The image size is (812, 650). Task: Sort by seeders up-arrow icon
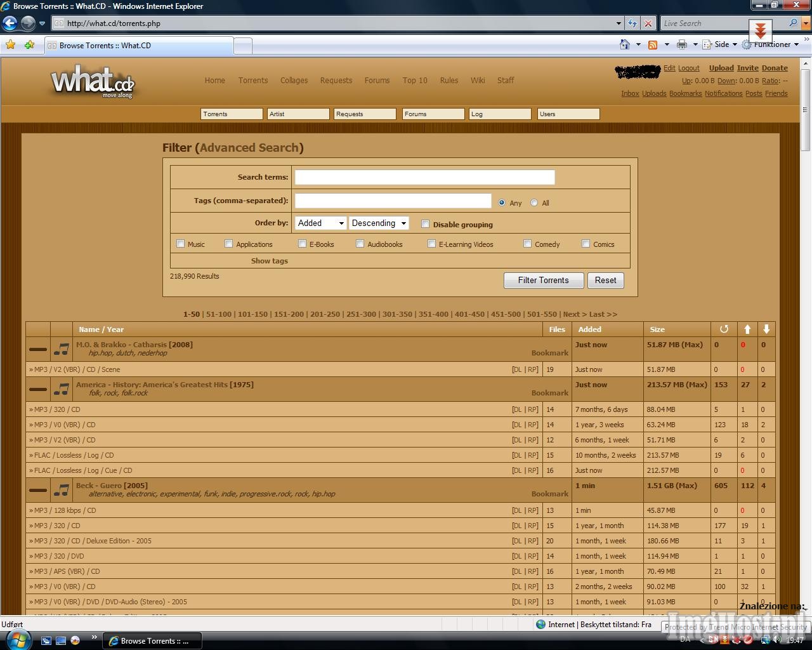tap(747, 329)
